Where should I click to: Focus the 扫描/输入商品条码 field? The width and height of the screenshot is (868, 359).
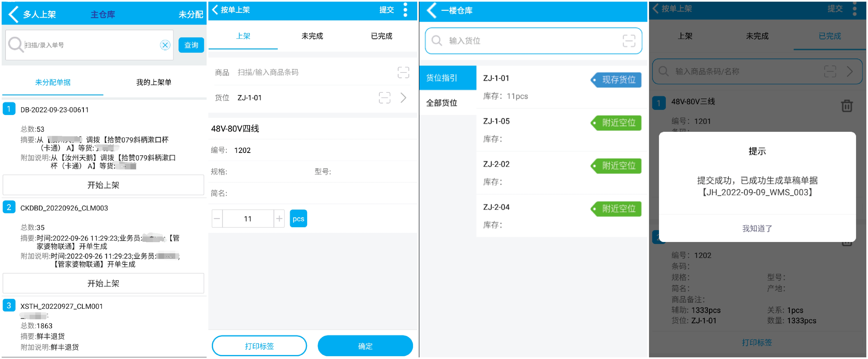pyautogui.click(x=268, y=72)
